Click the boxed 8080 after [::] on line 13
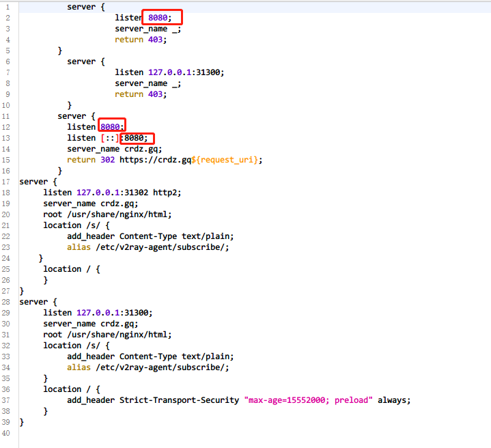 (137, 138)
